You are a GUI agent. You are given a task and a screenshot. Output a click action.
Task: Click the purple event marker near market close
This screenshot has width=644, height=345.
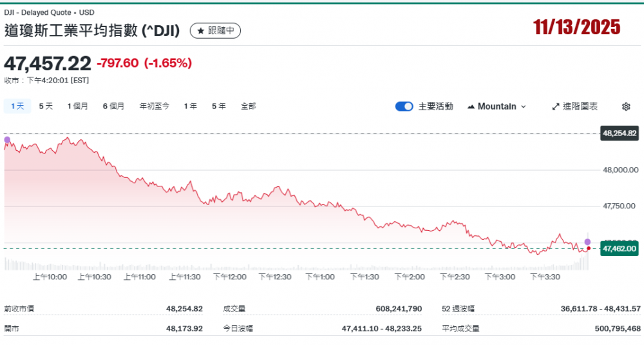(x=587, y=241)
